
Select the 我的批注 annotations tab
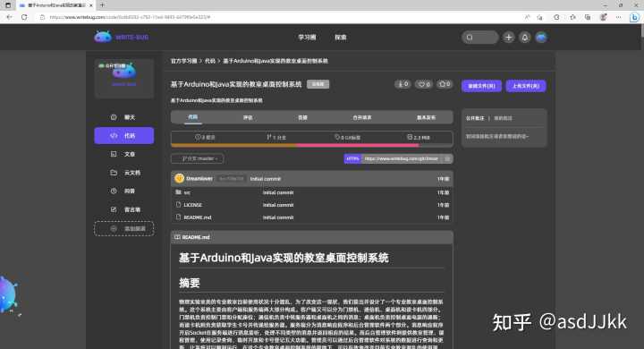coord(503,118)
